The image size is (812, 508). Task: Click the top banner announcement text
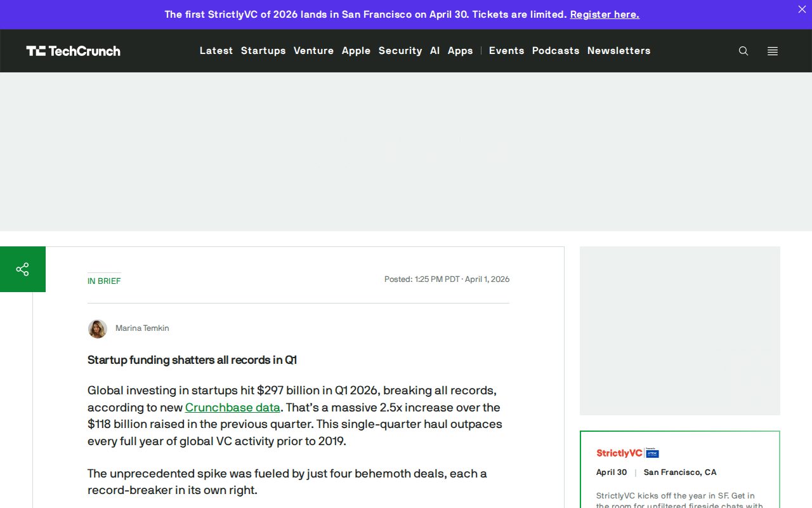point(365,14)
